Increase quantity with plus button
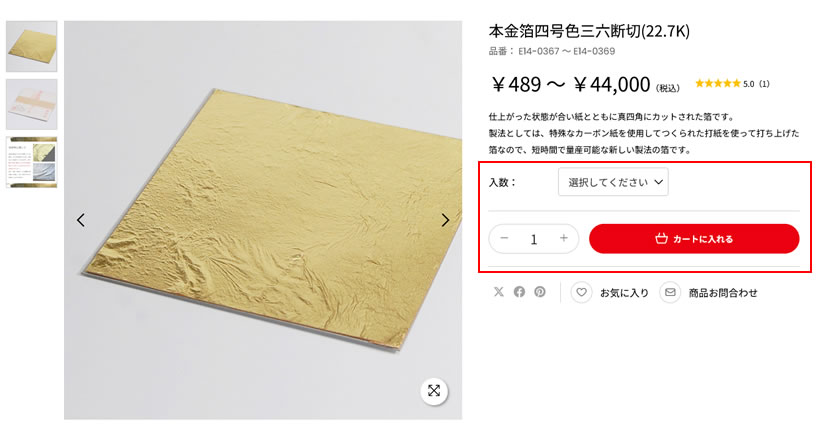Viewport: 830px width, 445px height. pos(564,239)
